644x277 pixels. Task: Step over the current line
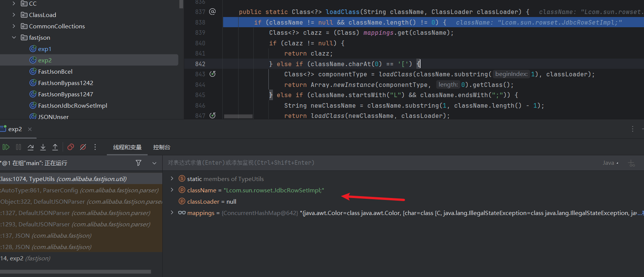pos(31,147)
